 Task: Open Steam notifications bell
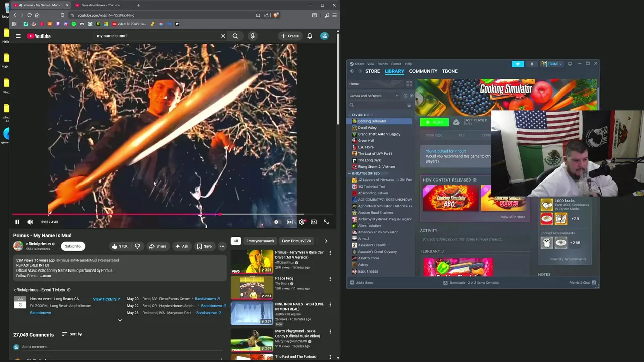pos(532,64)
